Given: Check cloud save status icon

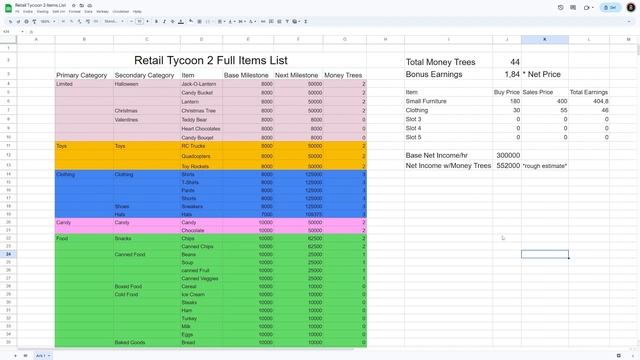Looking at the screenshot, I should pos(89,6).
